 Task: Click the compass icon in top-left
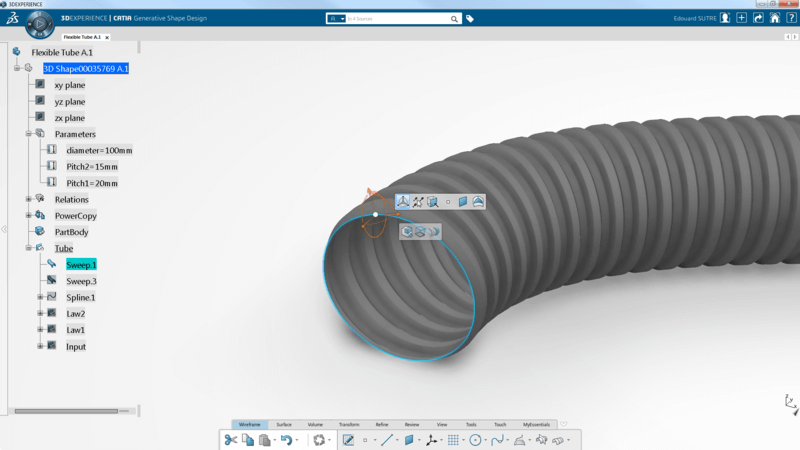[x=40, y=23]
